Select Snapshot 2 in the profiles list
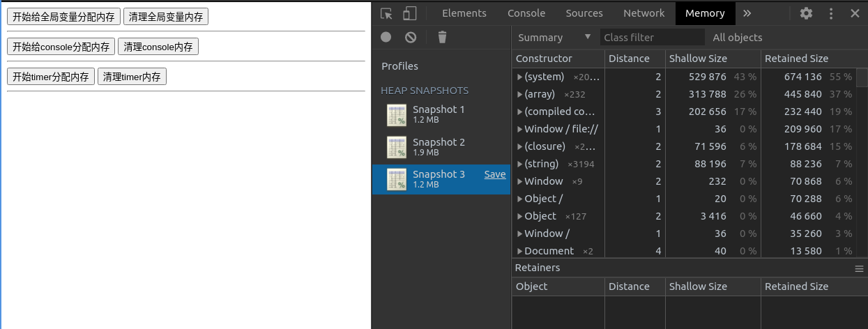Viewport: 868px width, 329px height. tap(439, 146)
